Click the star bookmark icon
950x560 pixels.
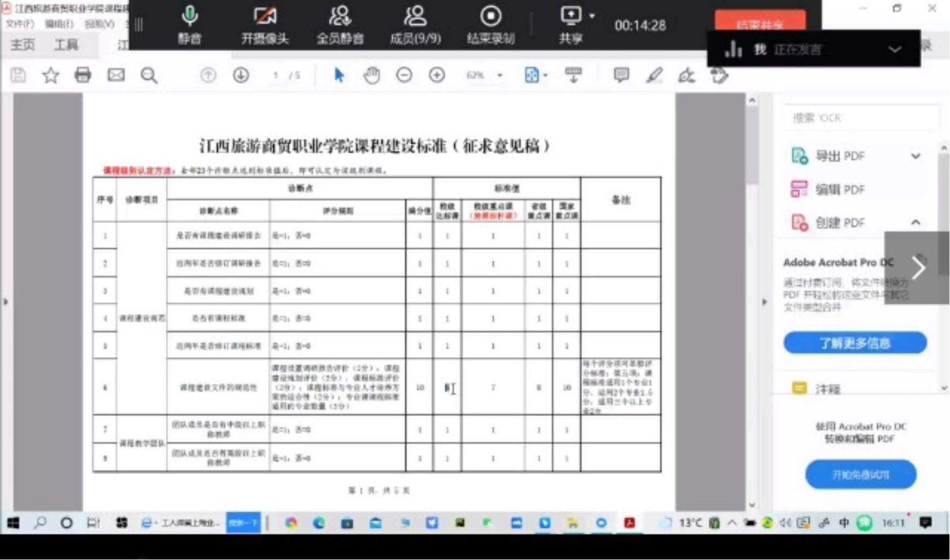50,75
